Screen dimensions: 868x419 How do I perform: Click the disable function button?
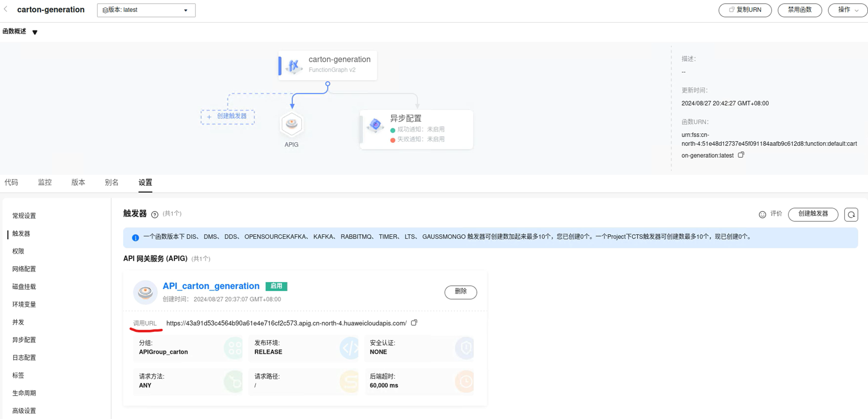click(x=799, y=10)
